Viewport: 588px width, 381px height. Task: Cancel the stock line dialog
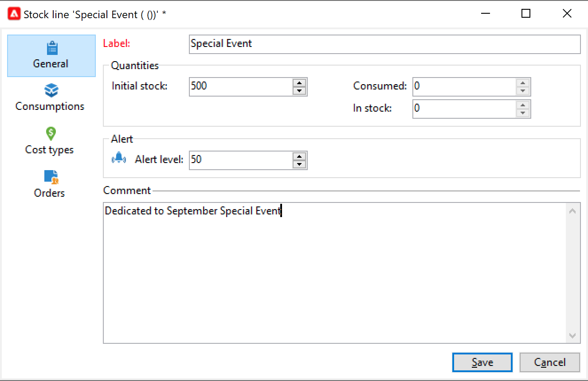(549, 362)
